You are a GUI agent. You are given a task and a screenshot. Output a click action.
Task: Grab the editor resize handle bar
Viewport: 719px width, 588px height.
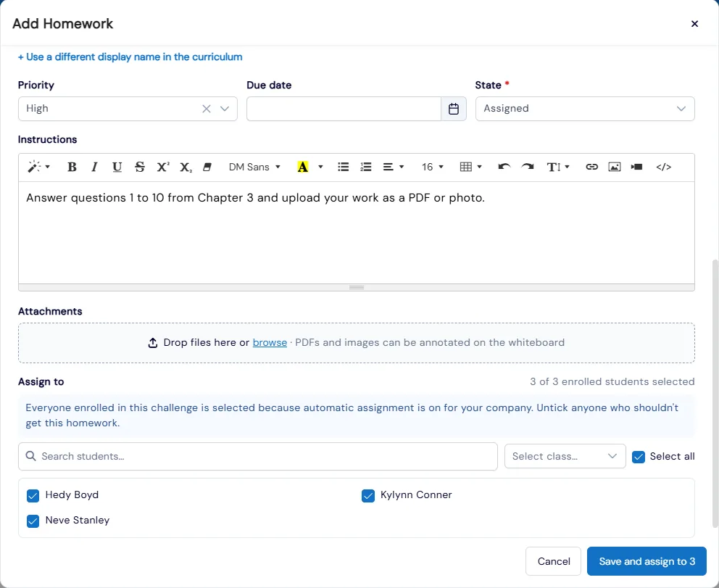(x=357, y=288)
